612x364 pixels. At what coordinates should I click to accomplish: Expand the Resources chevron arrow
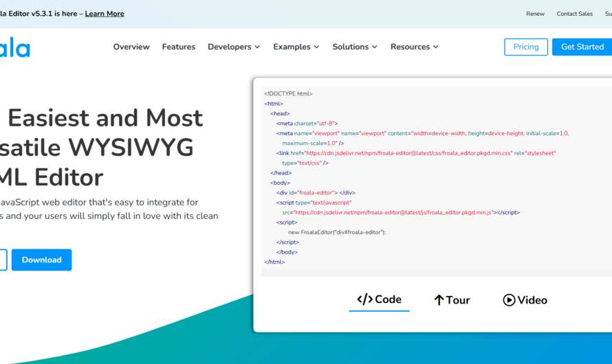pyautogui.click(x=435, y=47)
